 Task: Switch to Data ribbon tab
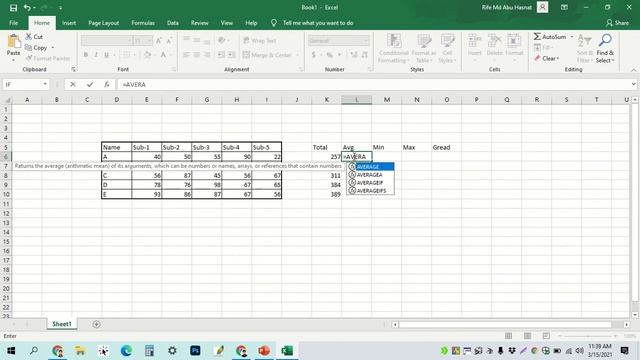(173, 23)
